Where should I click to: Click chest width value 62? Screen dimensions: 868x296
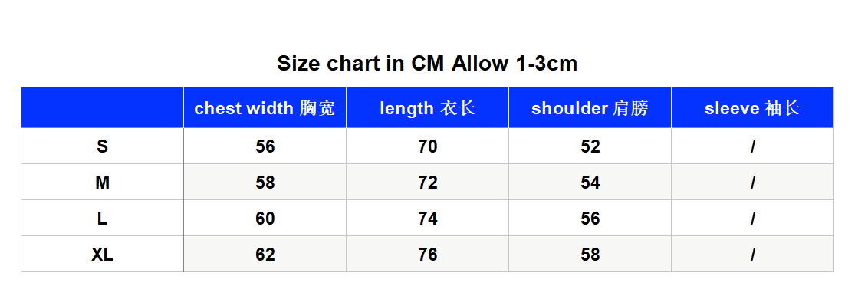tap(265, 254)
